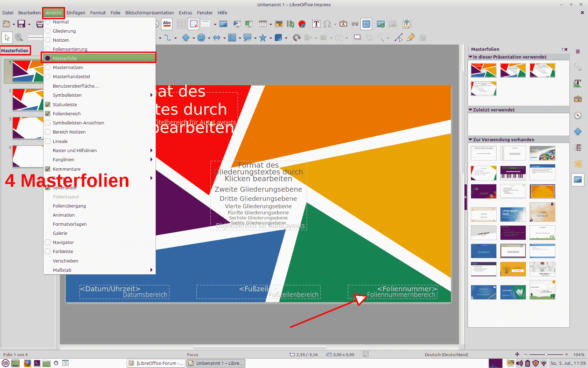This screenshot has width=588, height=368.
Task: Open star shapes dropdown arrow
Action: click(271, 38)
